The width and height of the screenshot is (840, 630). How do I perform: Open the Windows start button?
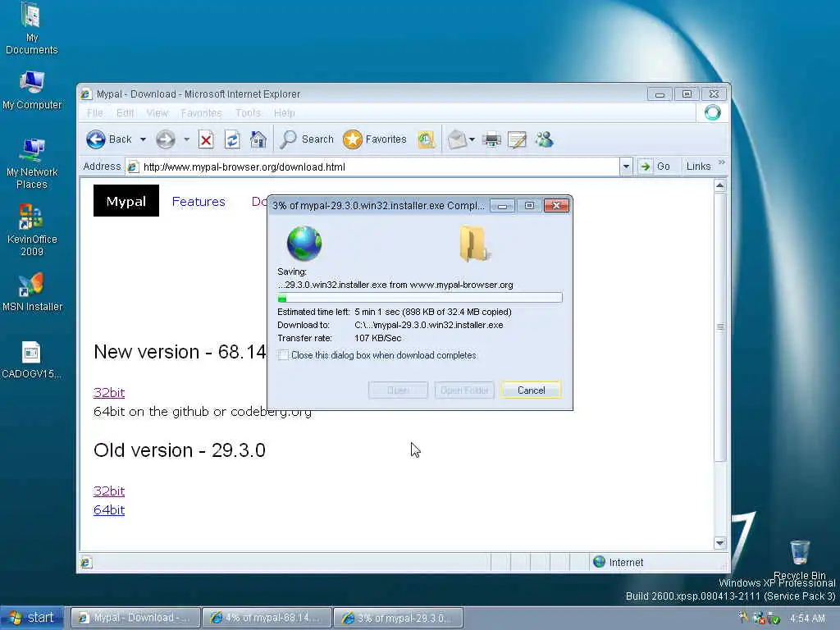point(32,618)
